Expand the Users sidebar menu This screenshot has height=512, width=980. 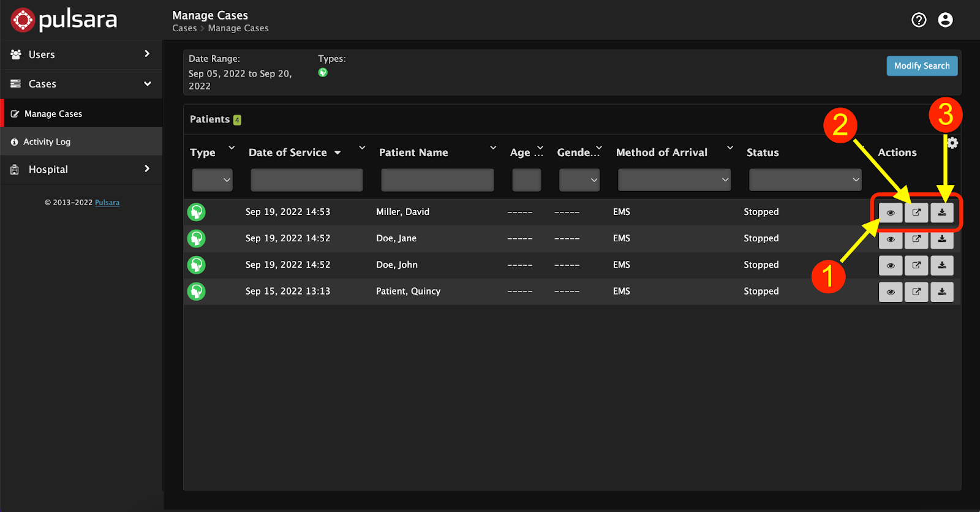click(x=81, y=55)
